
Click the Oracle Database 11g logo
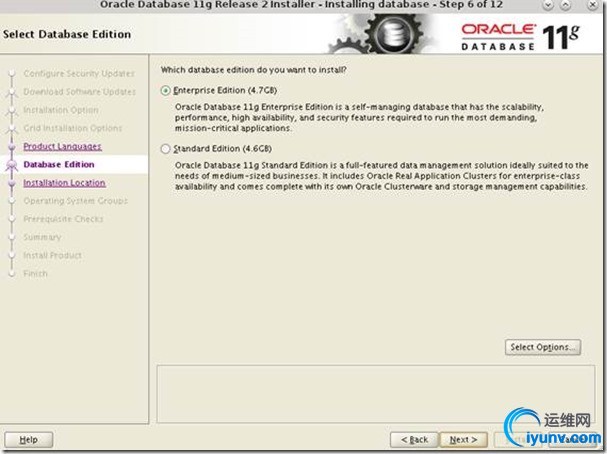point(520,37)
